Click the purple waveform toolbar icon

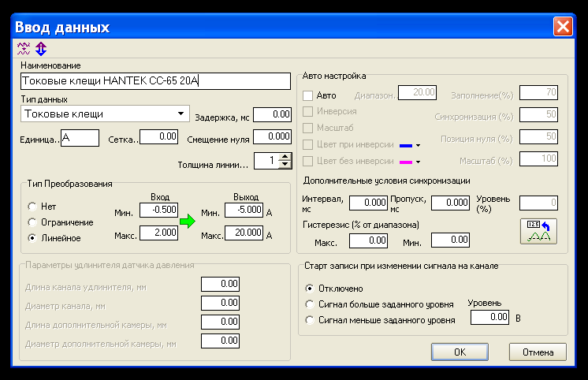(24, 48)
